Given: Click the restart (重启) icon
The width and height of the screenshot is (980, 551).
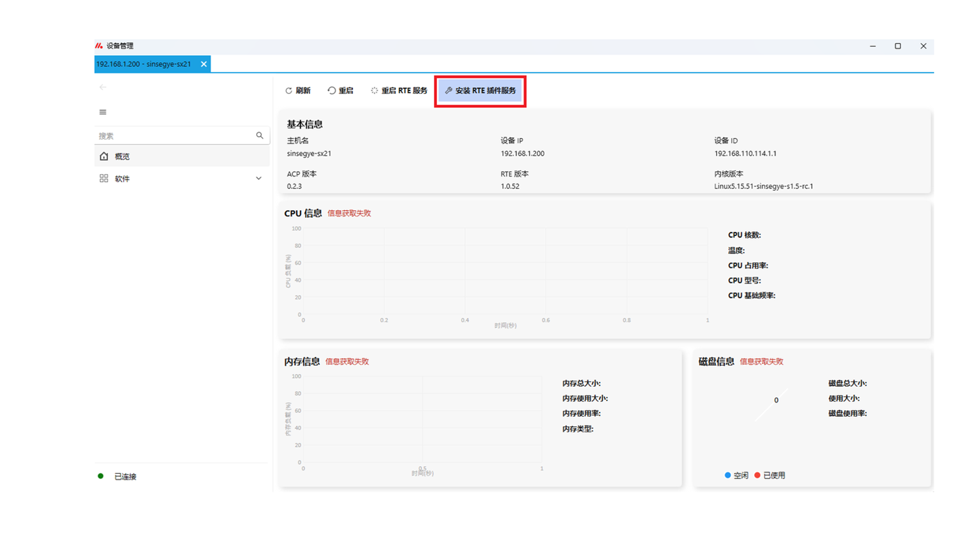Looking at the screenshot, I should (x=332, y=90).
